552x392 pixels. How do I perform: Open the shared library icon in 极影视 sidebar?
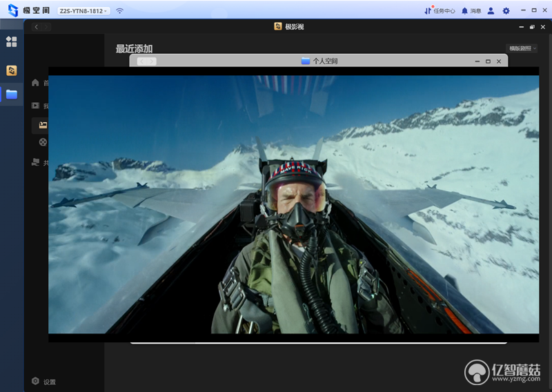pyautogui.click(x=35, y=162)
